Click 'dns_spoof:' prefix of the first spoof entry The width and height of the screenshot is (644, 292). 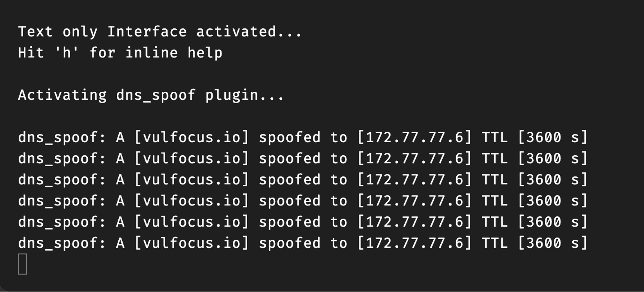[x=62, y=137]
